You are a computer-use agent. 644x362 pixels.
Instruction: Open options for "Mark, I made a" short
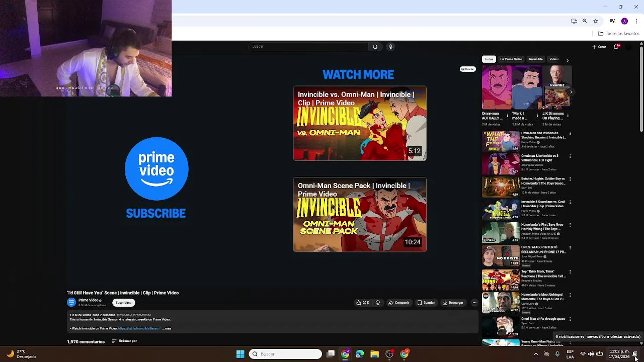tap(537, 116)
